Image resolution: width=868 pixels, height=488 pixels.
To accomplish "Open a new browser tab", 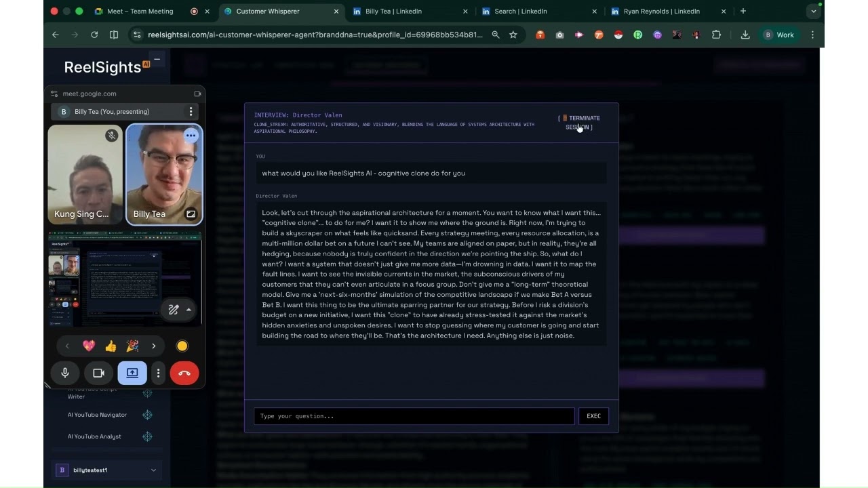I will (743, 12).
